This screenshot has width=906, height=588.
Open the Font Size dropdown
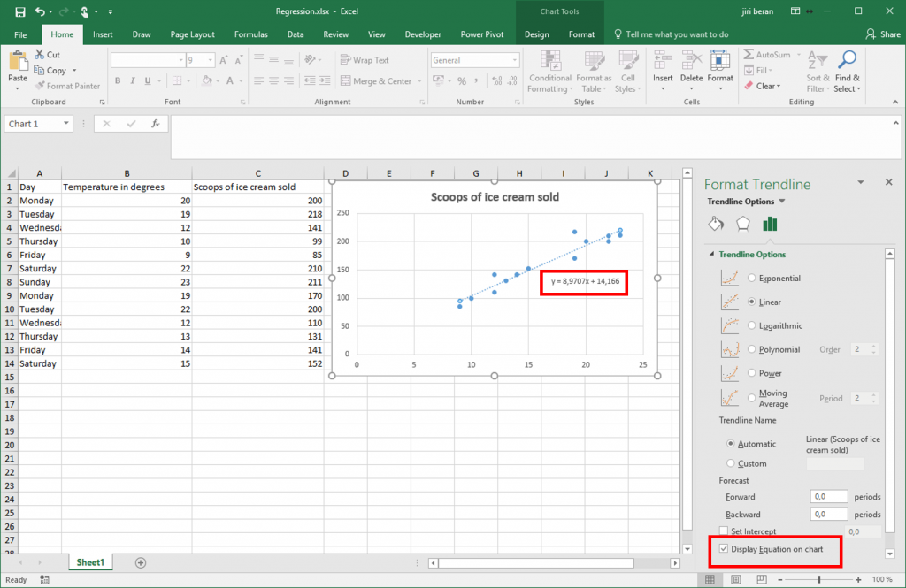click(212, 59)
